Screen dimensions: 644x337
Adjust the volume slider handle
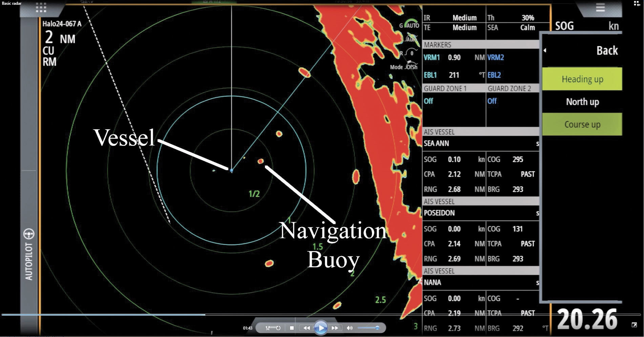pos(377,328)
